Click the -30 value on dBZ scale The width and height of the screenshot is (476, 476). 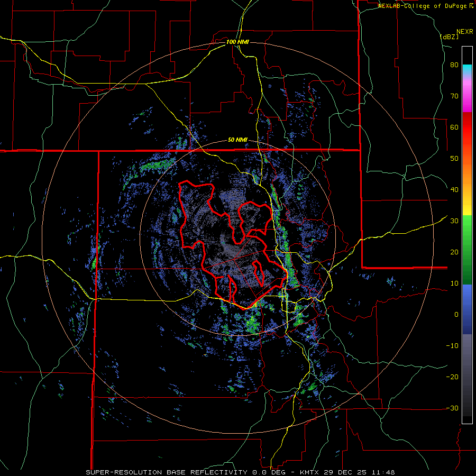coord(452,408)
